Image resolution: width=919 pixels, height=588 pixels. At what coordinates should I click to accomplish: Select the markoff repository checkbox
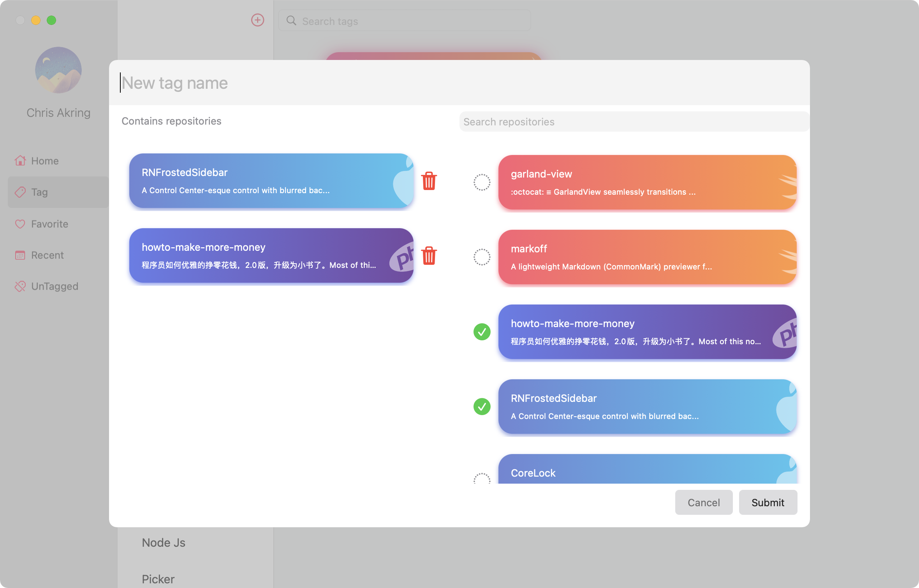click(482, 257)
